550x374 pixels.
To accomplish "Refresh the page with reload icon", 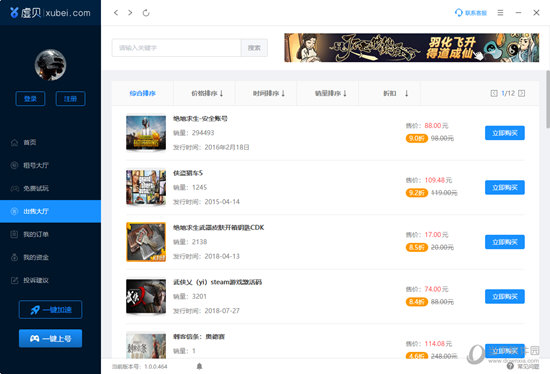I will 146,13.
